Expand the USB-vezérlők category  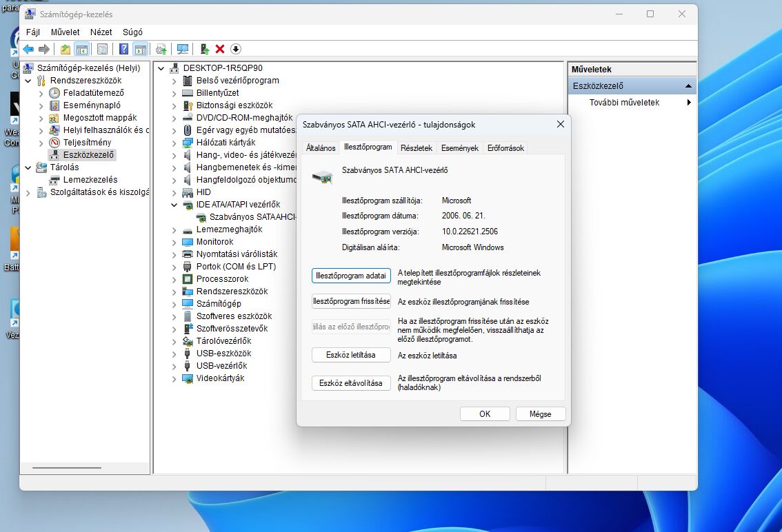click(174, 366)
